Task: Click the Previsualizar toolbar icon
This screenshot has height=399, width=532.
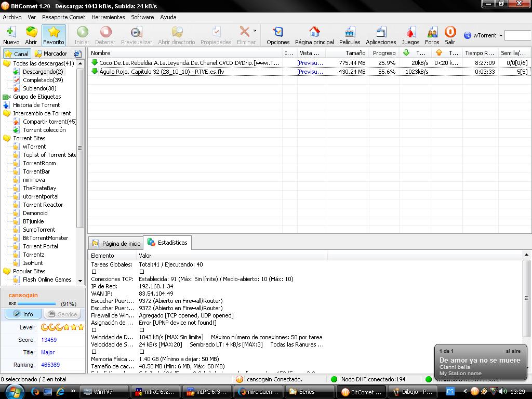Action: pos(137,35)
